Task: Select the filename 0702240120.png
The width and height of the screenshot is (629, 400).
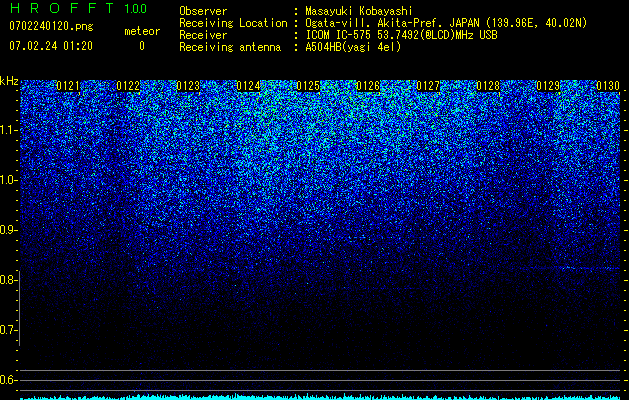Action: (51, 26)
